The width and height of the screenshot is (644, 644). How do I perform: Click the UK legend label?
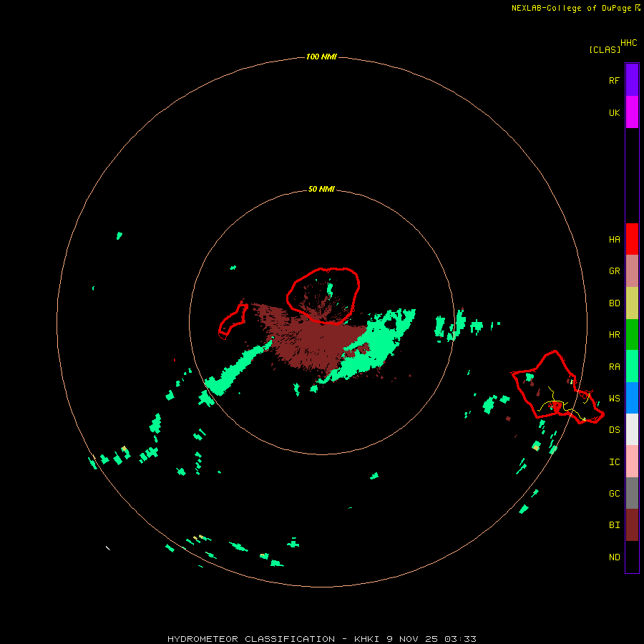point(614,112)
